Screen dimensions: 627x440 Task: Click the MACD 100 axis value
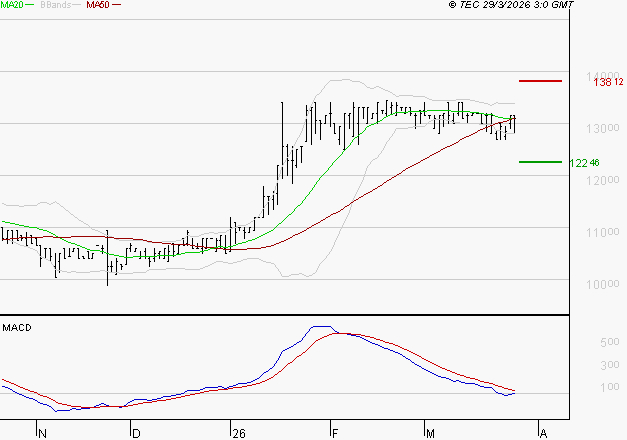pyautogui.click(x=610, y=387)
